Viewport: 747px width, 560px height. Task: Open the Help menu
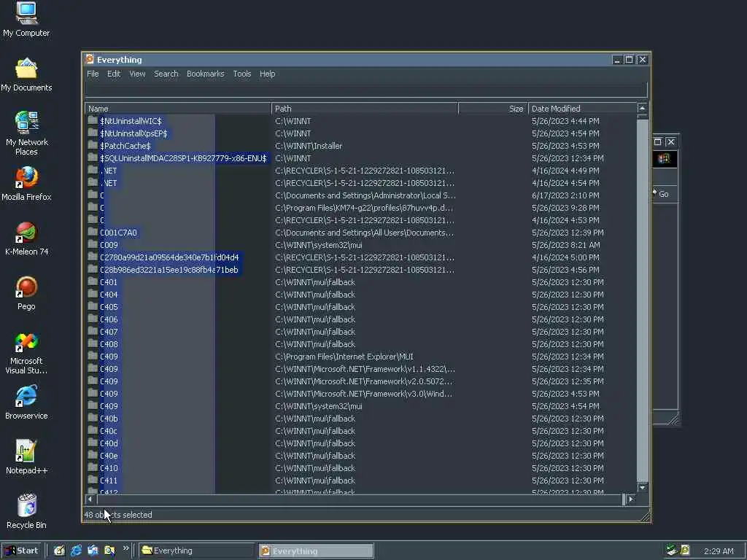[267, 74]
